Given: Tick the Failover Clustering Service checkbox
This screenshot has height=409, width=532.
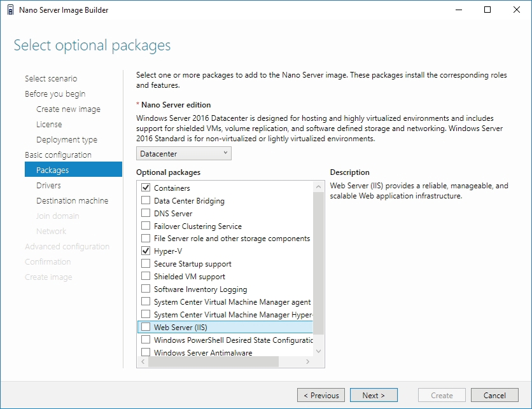Looking at the screenshot, I should 146,226.
